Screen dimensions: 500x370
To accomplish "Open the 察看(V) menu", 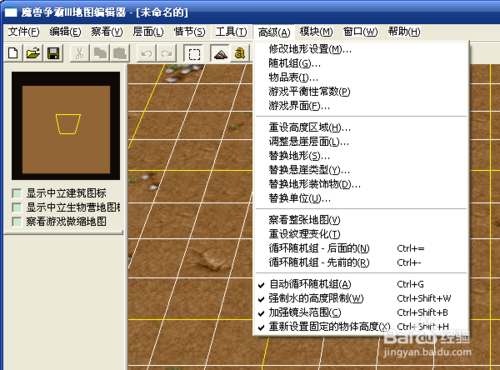I will coord(107,32).
